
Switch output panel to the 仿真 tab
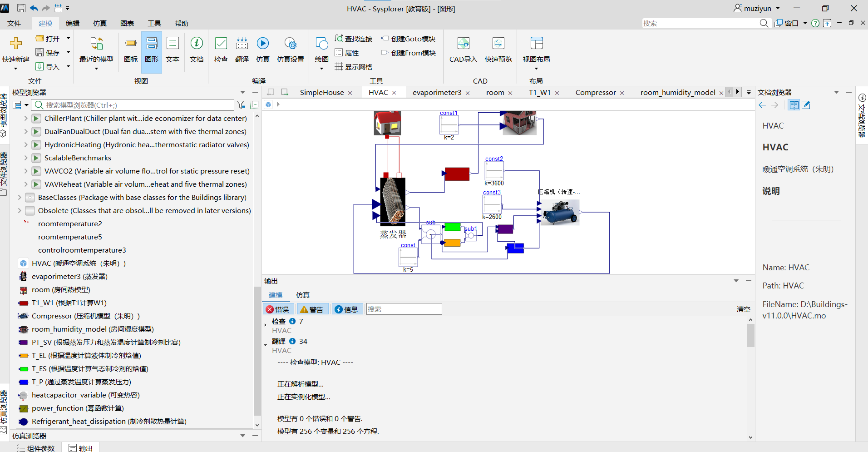(303, 295)
